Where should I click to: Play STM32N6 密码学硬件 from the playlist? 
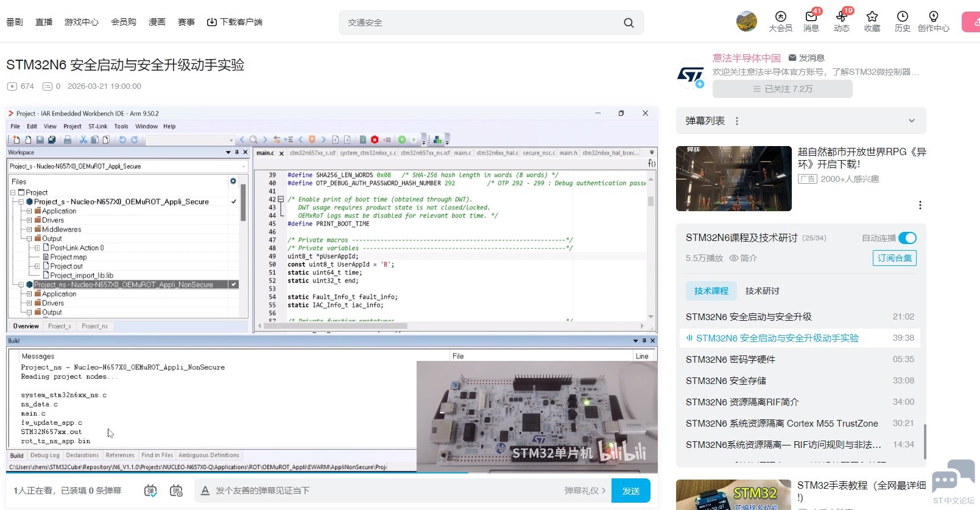tap(800, 359)
